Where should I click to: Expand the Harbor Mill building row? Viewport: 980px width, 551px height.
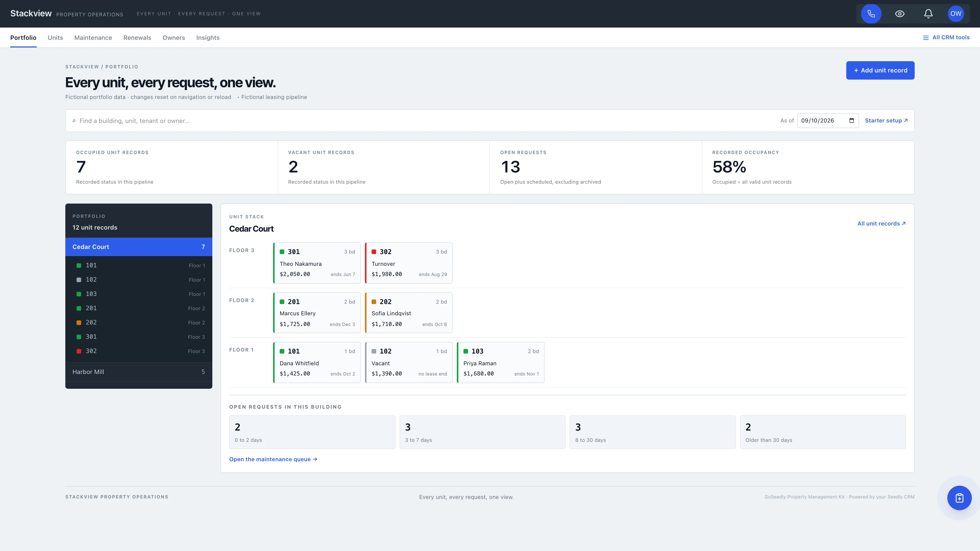coord(139,372)
